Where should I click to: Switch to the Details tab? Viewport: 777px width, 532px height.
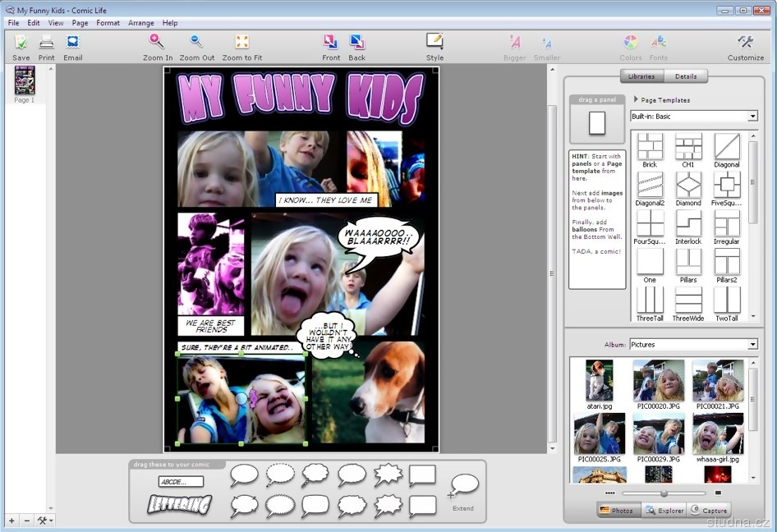pyautogui.click(x=686, y=76)
